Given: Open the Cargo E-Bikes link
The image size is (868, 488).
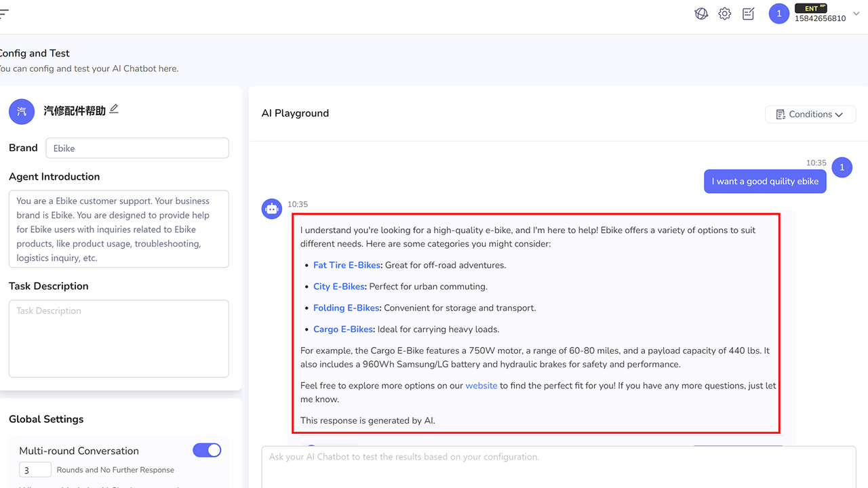Looking at the screenshot, I should tap(342, 329).
